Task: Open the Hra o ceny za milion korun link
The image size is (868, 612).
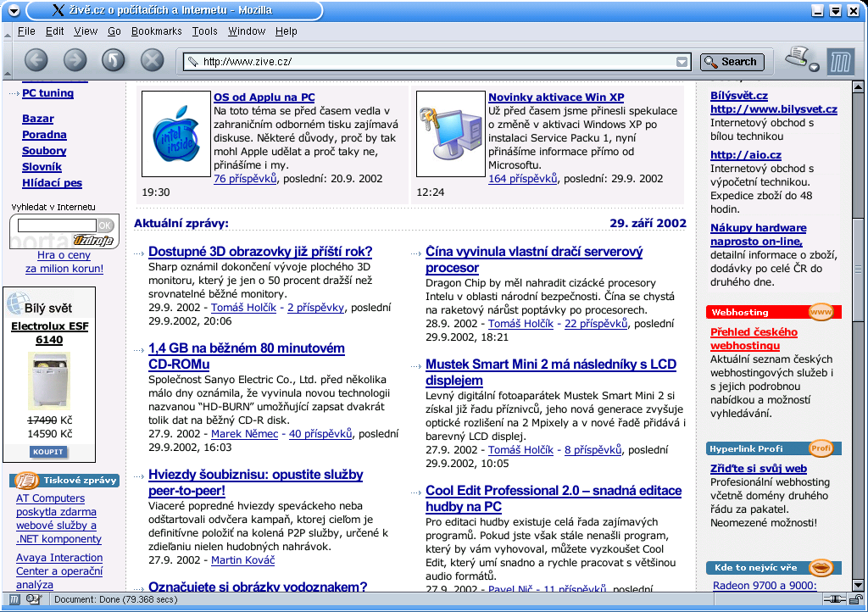Action: pos(64,262)
